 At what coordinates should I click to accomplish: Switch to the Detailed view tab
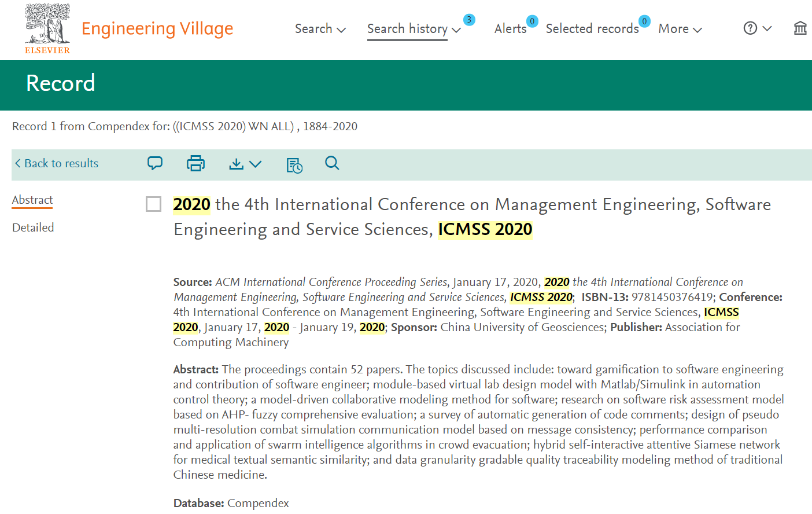pyautogui.click(x=33, y=228)
